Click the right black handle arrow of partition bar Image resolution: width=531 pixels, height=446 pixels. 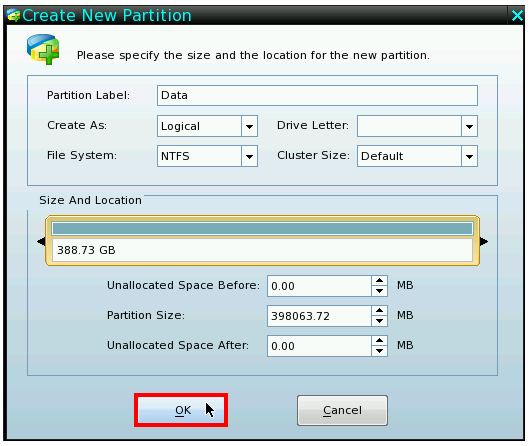click(x=484, y=241)
